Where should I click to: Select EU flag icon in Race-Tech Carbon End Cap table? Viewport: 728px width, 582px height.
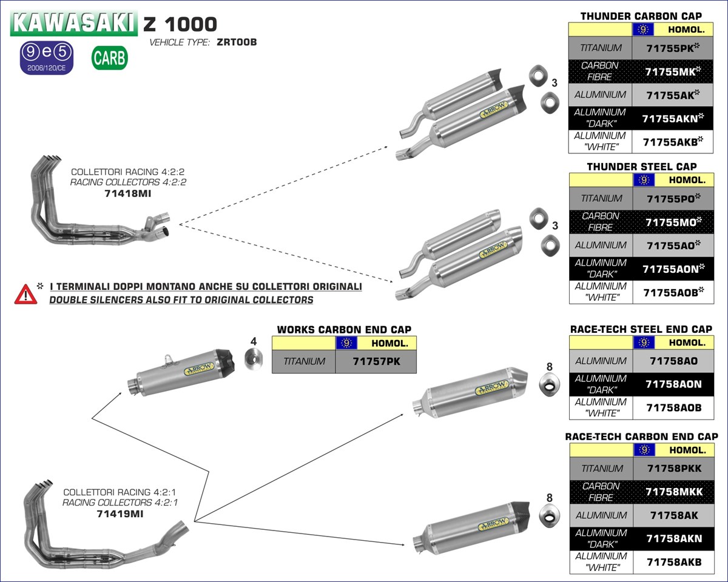coord(644,450)
